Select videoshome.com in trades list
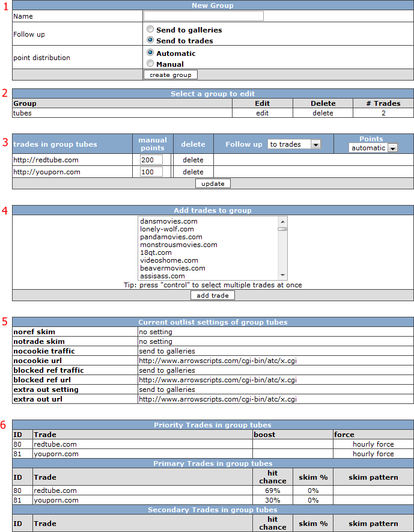 tap(169, 260)
